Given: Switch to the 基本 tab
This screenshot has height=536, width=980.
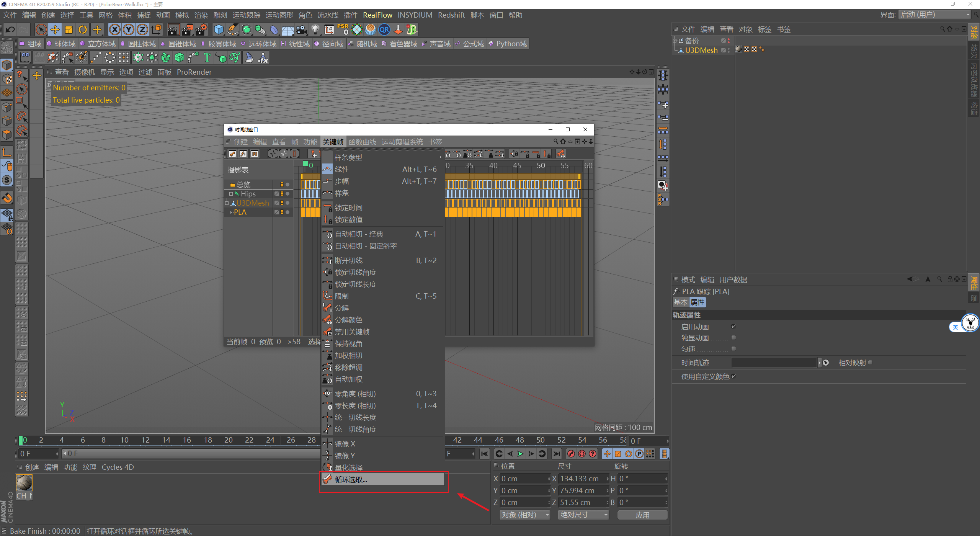Looking at the screenshot, I should [680, 302].
